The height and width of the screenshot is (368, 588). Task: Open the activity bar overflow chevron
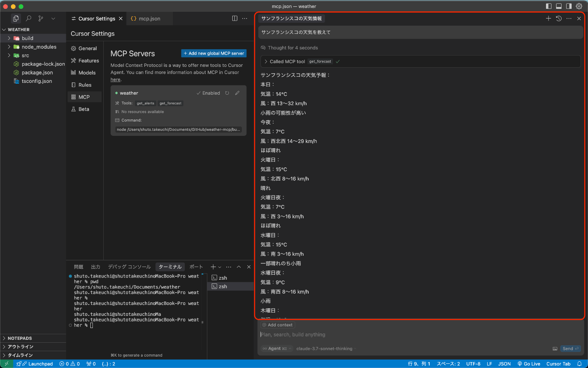pyautogui.click(x=53, y=19)
